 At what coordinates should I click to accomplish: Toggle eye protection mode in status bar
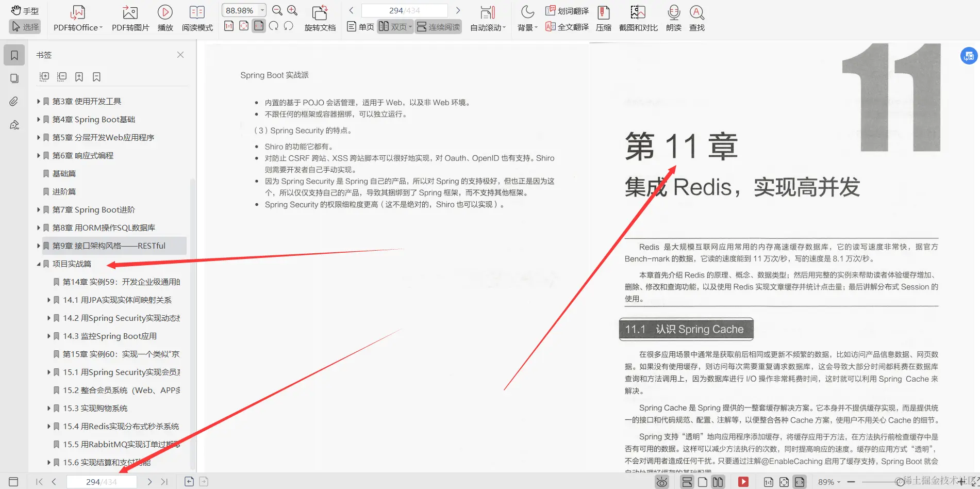pos(661,481)
